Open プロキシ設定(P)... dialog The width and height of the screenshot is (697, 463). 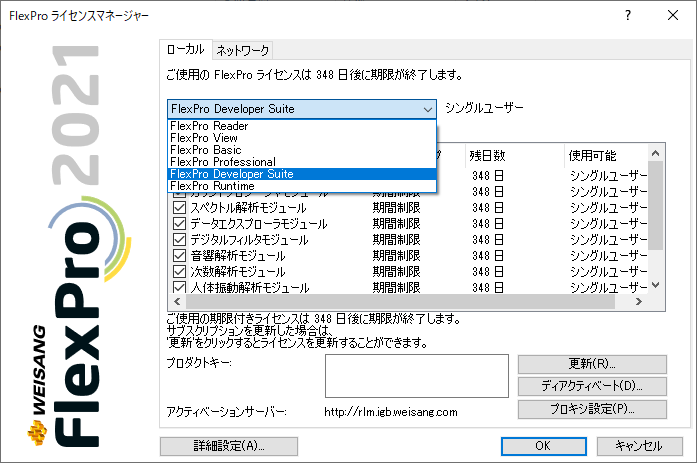(x=592, y=409)
